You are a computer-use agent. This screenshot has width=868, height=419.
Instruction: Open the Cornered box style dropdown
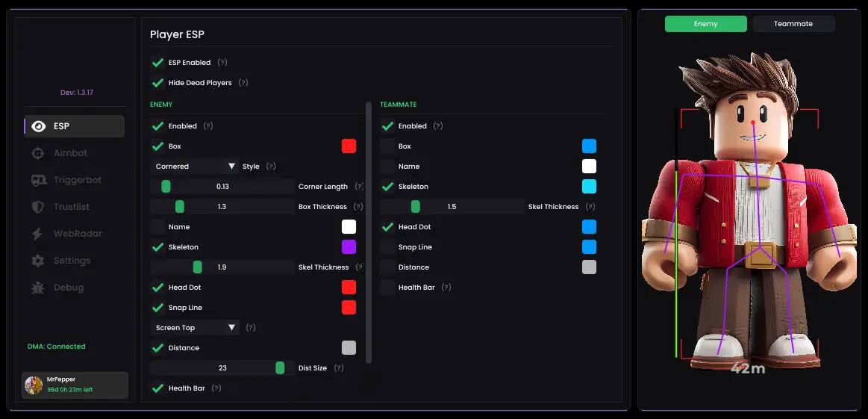coord(195,167)
